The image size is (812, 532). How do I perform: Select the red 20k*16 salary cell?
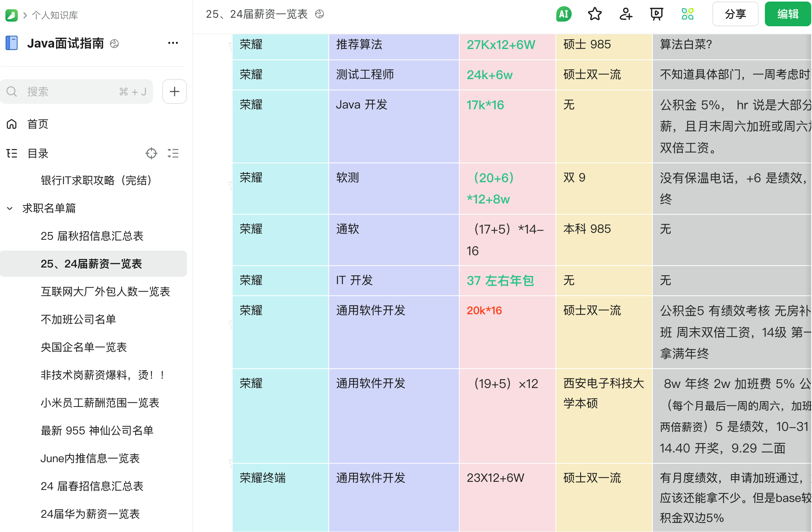484,310
